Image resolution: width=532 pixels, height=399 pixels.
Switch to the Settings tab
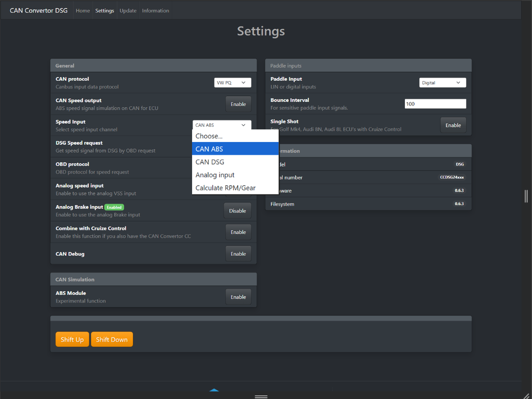[104, 11]
